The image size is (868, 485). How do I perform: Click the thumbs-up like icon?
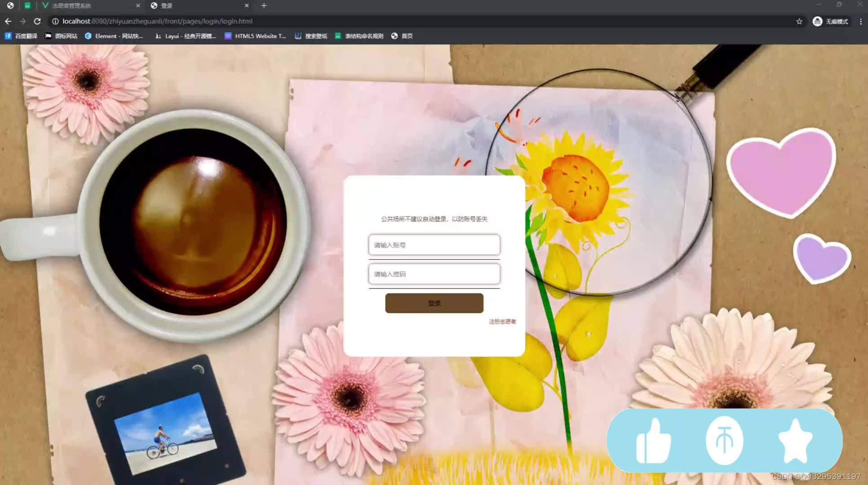(654, 441)
